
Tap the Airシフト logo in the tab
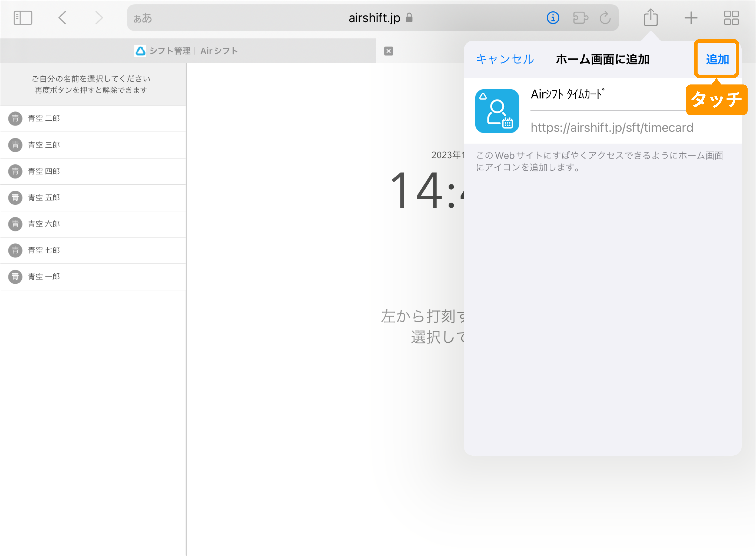point(140,51)
